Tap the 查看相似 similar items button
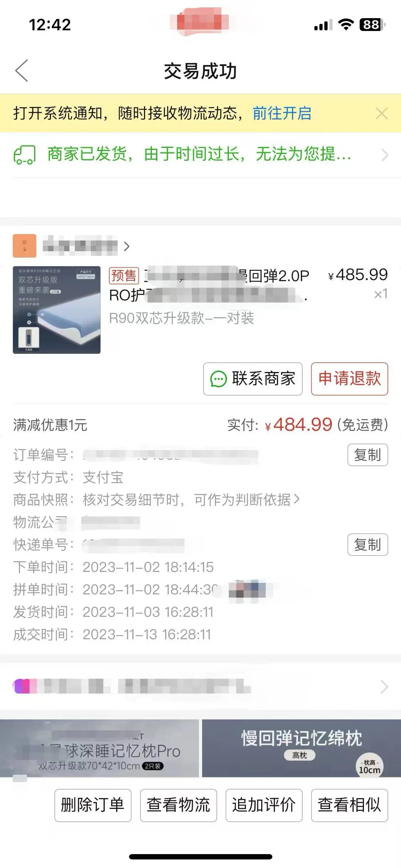This screenshot has height=868, width=401. coord(349,805)
